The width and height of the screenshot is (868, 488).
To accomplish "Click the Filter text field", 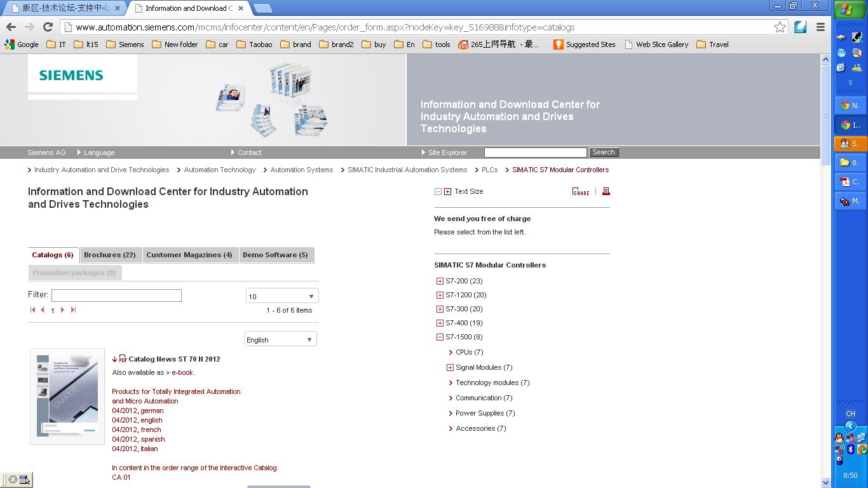I will coord(116,295).
